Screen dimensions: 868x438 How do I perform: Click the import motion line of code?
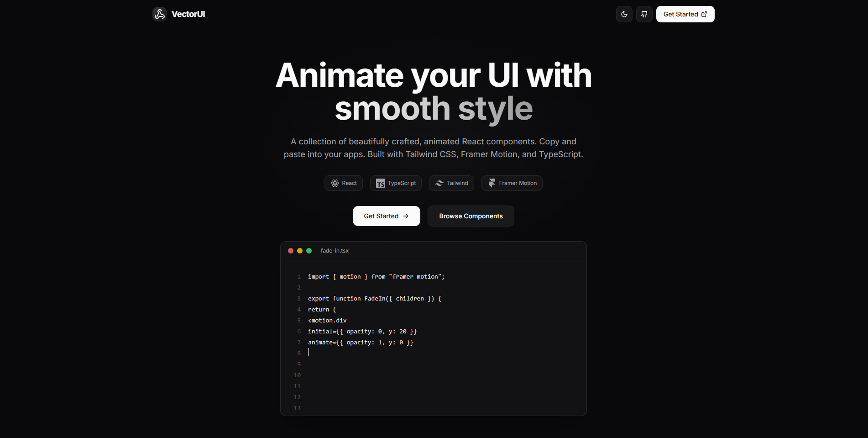click(376, 277)
